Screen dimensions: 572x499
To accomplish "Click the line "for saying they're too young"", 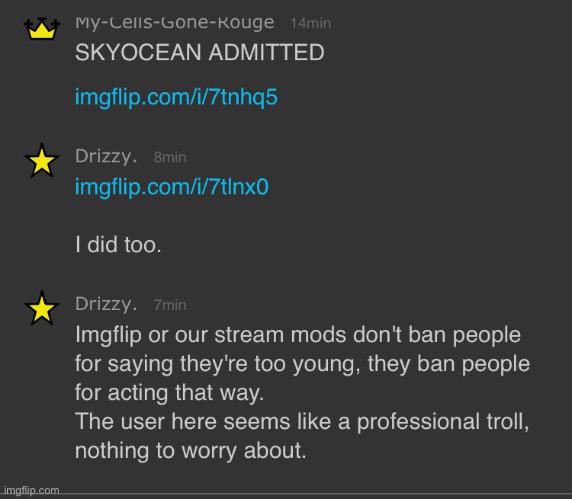I will [x=302, y=364].
